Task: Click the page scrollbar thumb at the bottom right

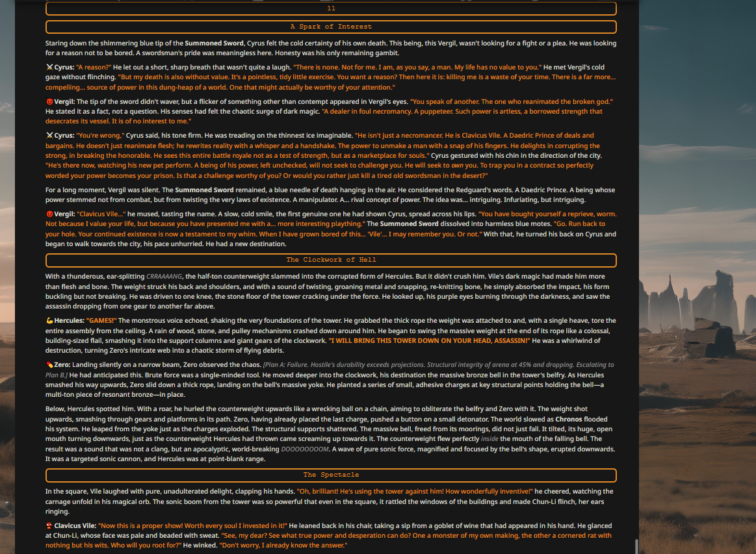Action: pyautogui.click(x=636, y=546)
